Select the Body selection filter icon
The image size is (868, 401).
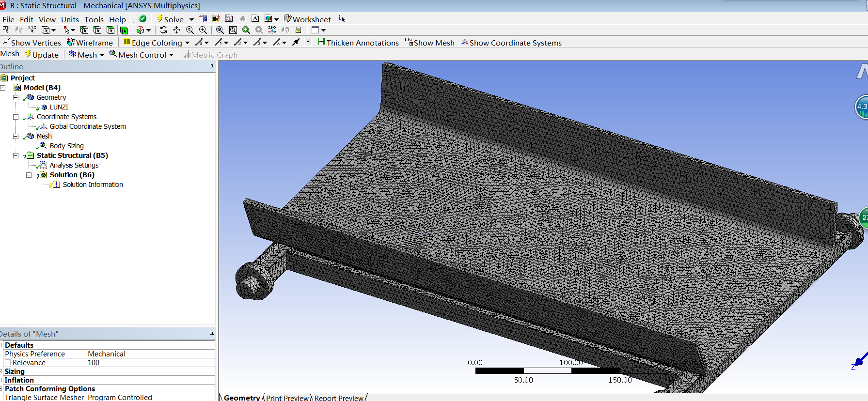[x=124, y=30]
